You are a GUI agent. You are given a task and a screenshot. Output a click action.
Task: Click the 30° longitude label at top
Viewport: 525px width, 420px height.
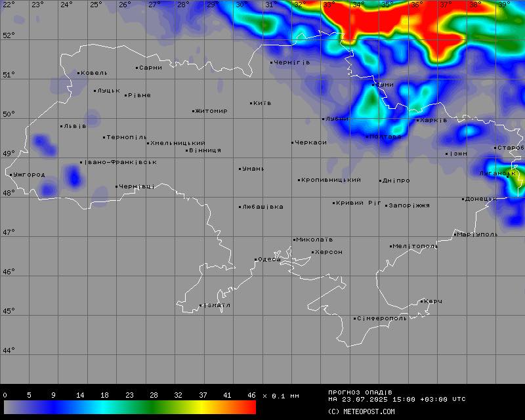click(x=241, y=5)
